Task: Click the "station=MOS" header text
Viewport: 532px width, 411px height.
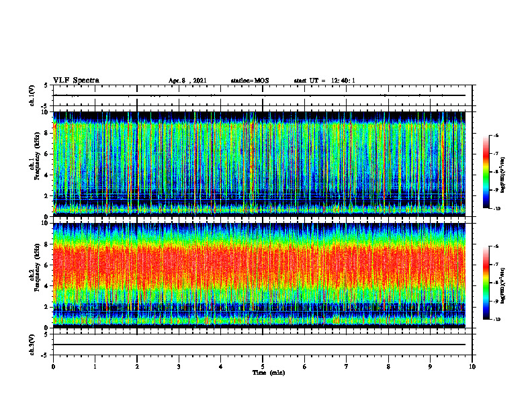Action: [x=250, y=81]
